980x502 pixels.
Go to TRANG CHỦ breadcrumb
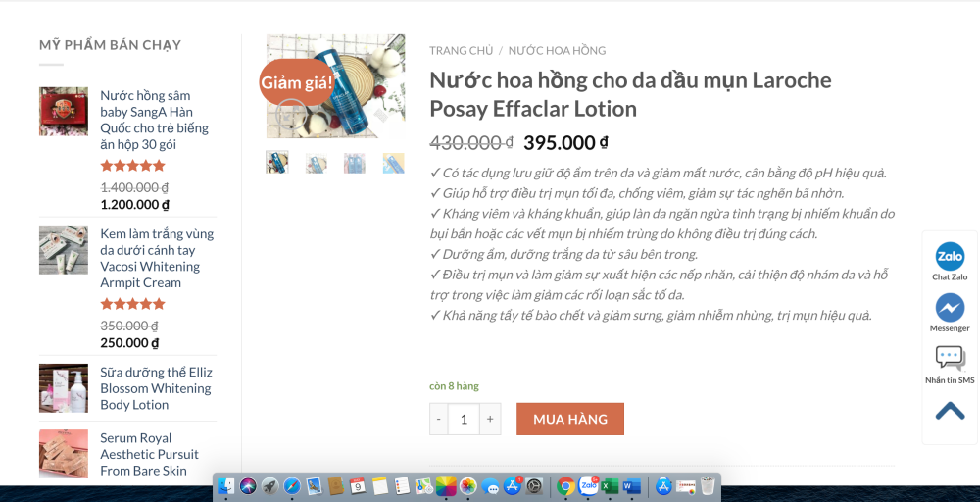(x=462, y=51)
